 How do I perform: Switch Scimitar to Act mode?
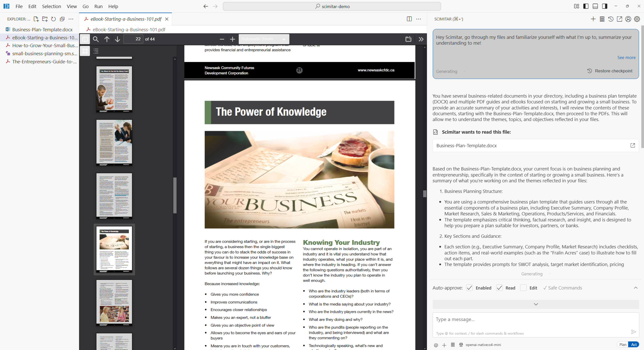click(634, 345)
